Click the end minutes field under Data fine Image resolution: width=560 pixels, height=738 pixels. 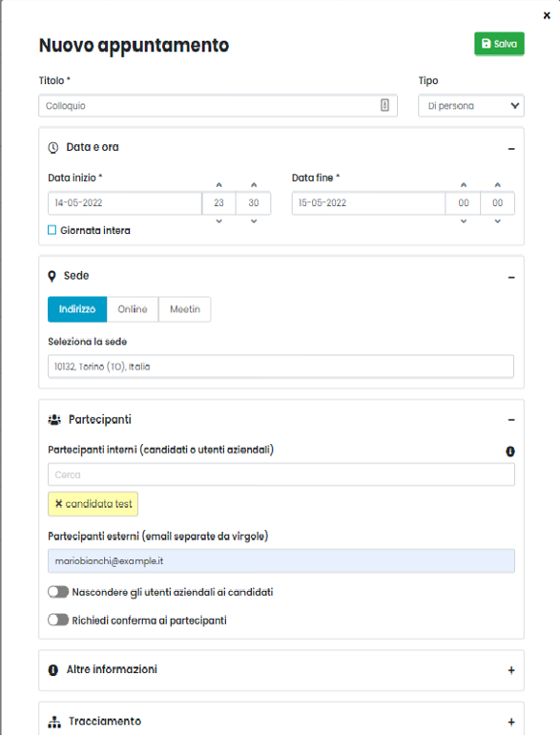(497, 202)
